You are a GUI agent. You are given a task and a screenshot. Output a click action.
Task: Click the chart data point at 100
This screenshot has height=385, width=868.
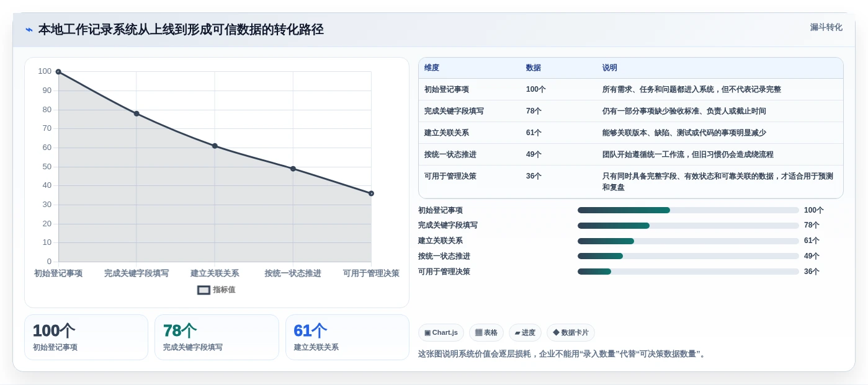click(x=58, y=72)
